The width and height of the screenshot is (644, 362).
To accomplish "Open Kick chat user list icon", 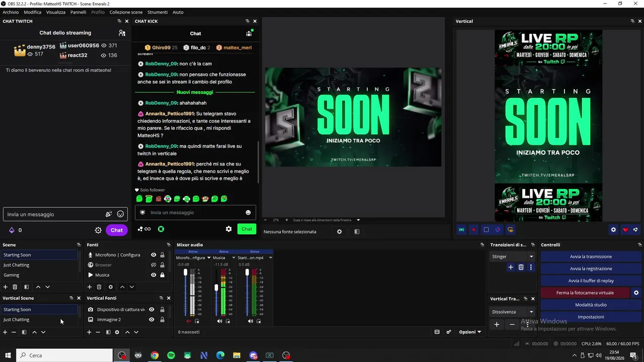I will pyautogui.click(x=249, y=33).
